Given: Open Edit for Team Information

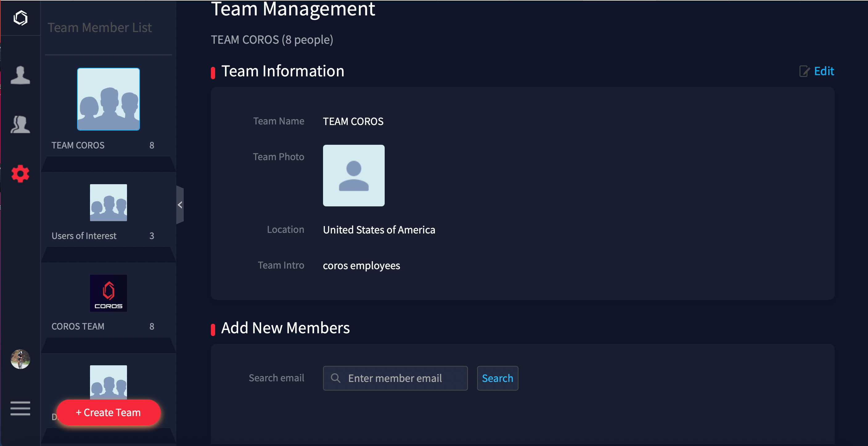Looking at the screenshot, I should coord(824,71).
